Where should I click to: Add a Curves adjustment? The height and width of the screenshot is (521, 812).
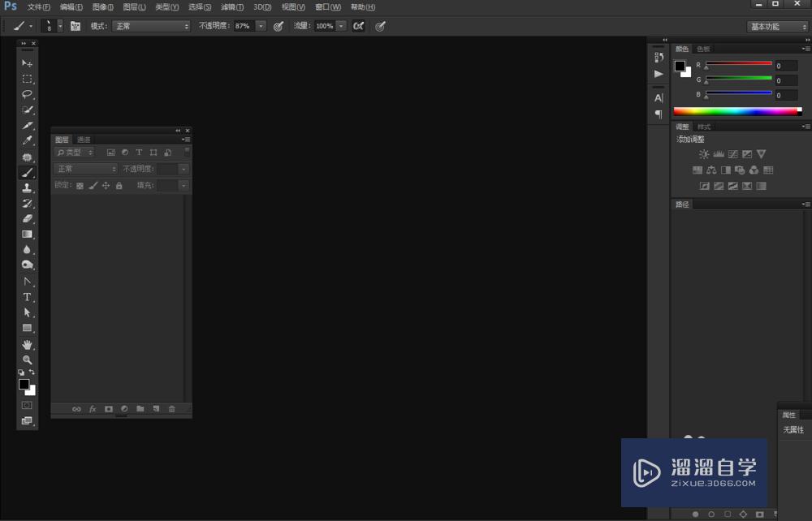click(x=732, y=154)
